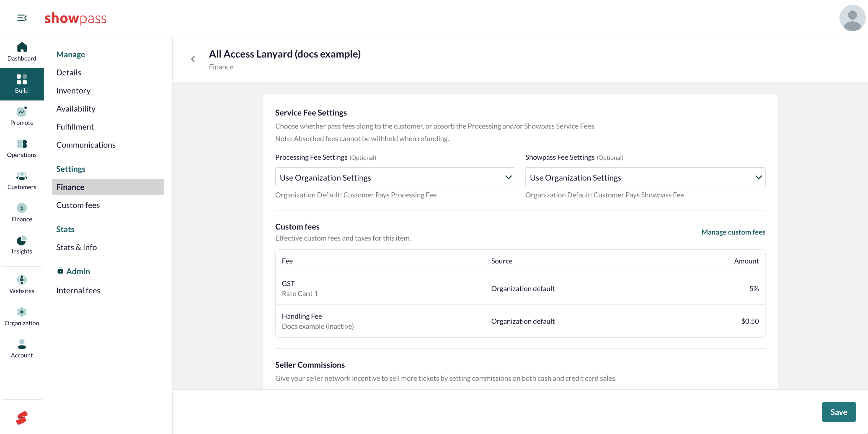The image size is (868, 434).
Task: Click the showpass logo in header
Action: (x=76, y=18)
